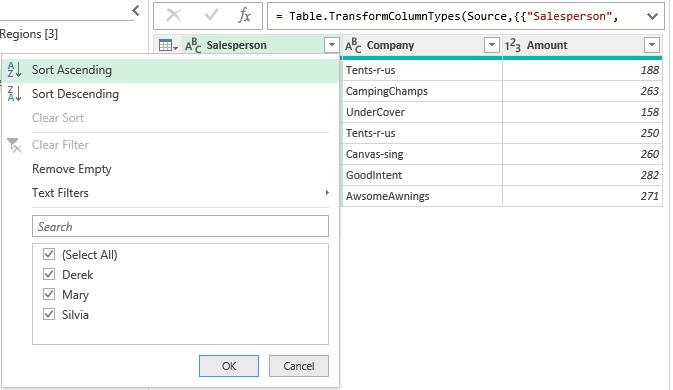The image size is (673, 390).
Task: Click the amount cell 263
Action: tap(582, 91)
